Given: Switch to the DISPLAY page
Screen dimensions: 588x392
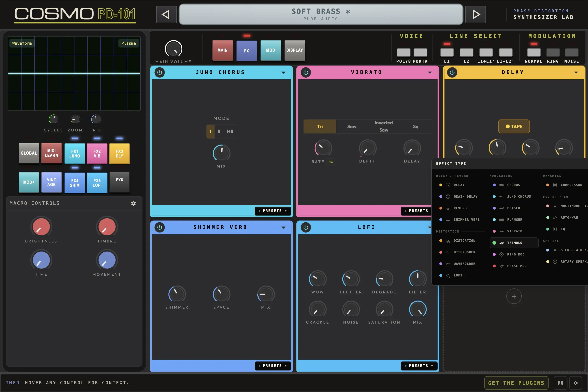Looking at the screenshot, I should click(295, 50).
